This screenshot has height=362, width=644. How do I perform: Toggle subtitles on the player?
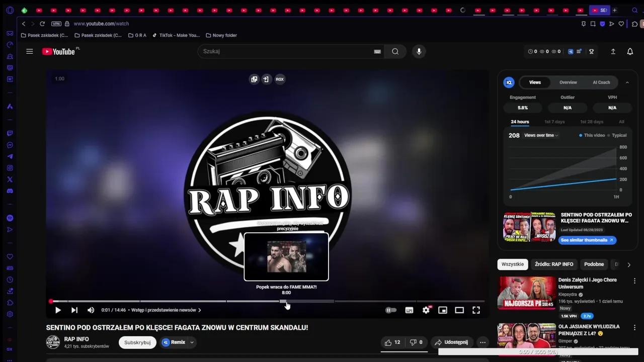coord(409,310)
